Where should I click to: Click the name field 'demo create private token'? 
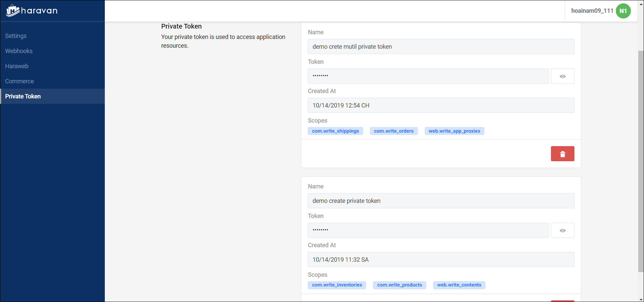(x=441, y=201)
